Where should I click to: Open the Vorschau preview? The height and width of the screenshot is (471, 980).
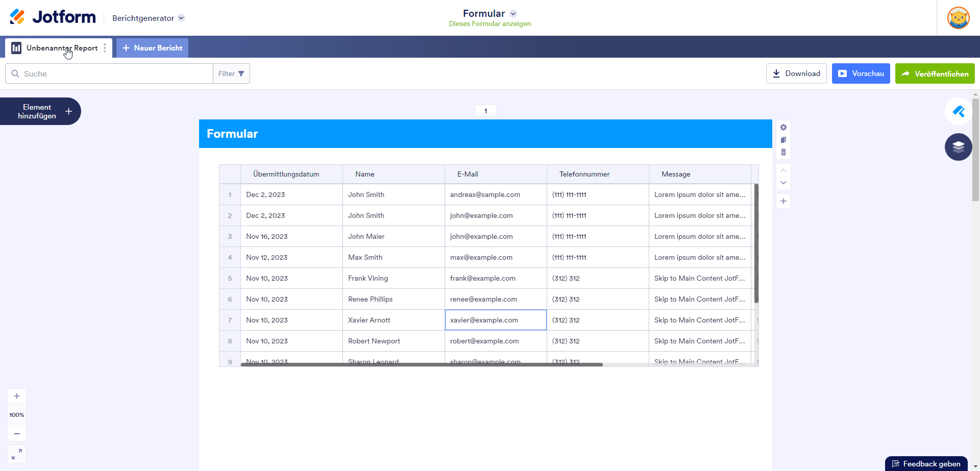861,73
